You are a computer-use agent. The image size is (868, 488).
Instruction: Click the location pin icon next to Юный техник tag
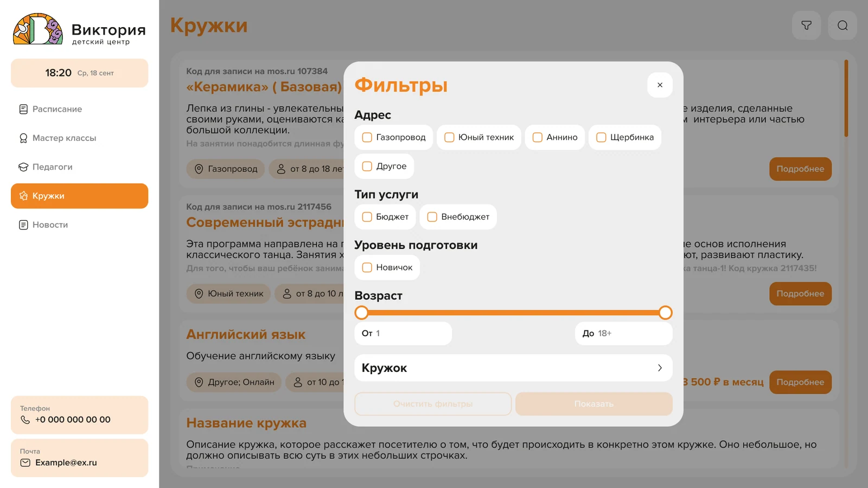pyautogui.click(x=199, y=294)
